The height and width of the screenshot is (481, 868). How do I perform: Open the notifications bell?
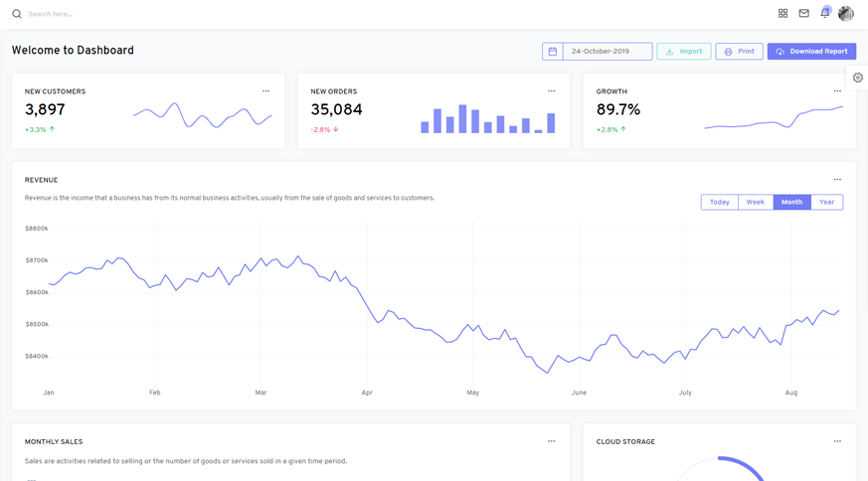[x=824, y=14]
